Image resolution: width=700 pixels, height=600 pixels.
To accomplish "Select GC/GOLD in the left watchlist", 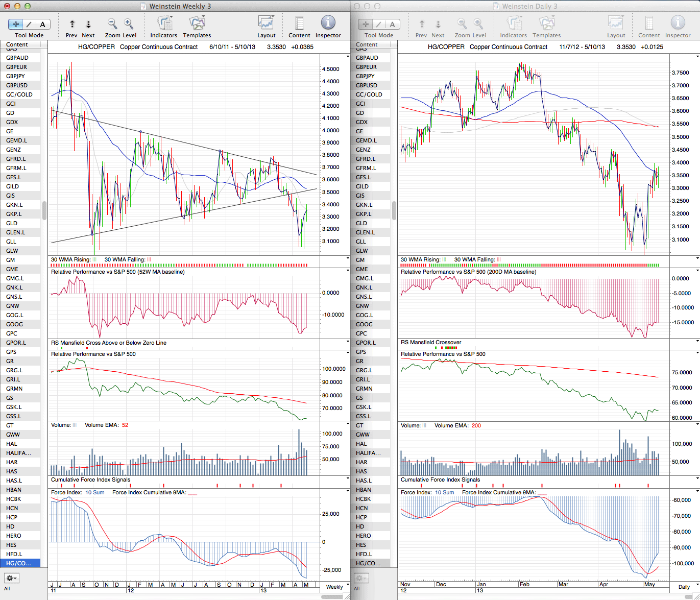I will pos(19,94).
